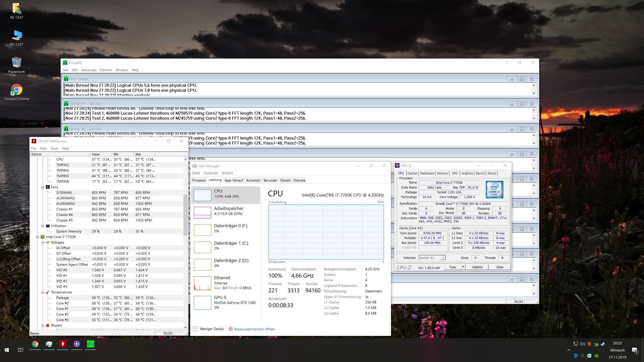
Task: Click CPU-Z icon in the taskbar
Action: click(77, 344)
